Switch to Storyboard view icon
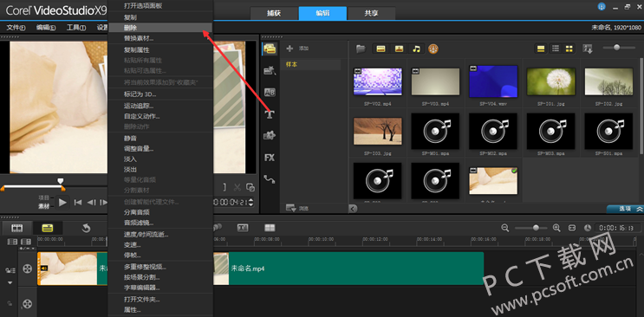Viewport: 644px width, 317px height. click(16, 228)
